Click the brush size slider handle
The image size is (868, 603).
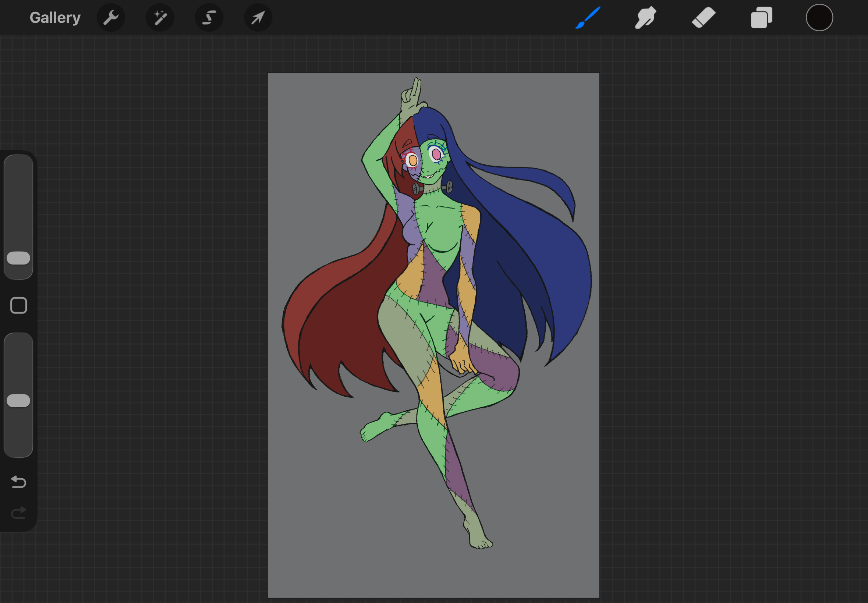click(18, 258)
